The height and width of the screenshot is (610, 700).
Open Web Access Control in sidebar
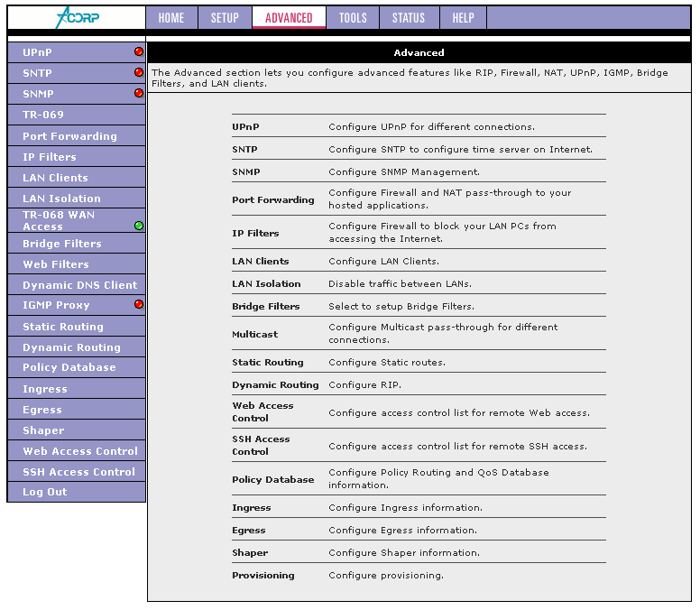tap(77, 451)
